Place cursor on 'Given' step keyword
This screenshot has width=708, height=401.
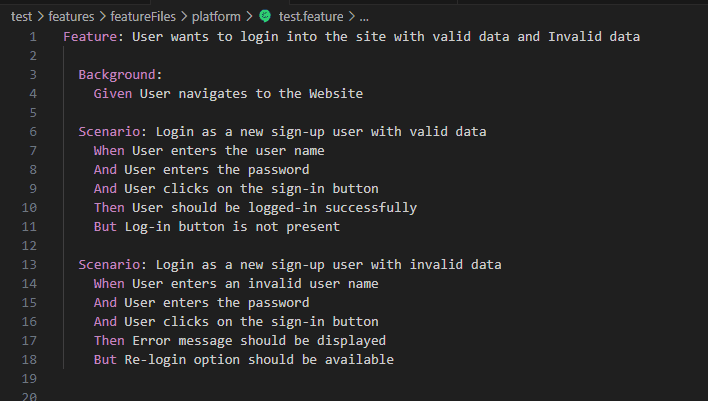[113, 93]
